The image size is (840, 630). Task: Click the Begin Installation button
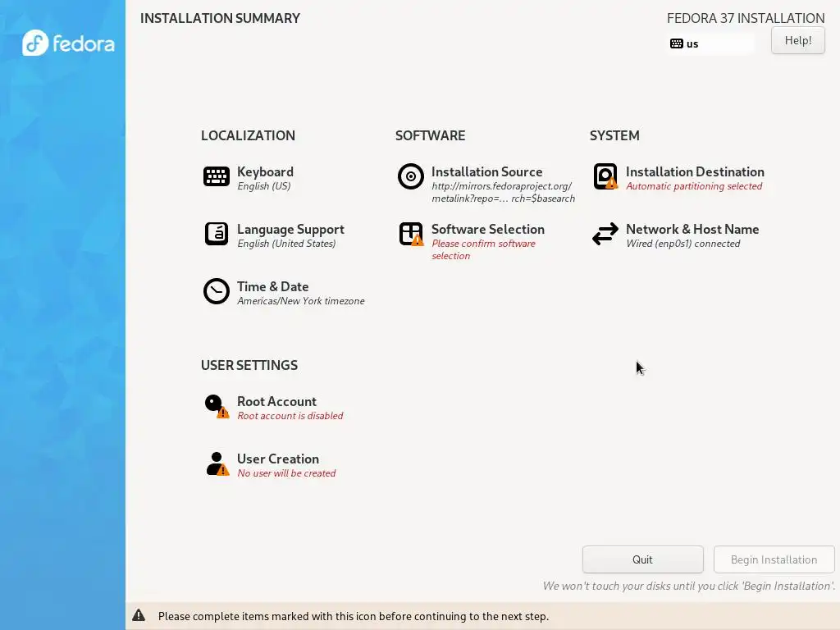(x=774, y=559)
